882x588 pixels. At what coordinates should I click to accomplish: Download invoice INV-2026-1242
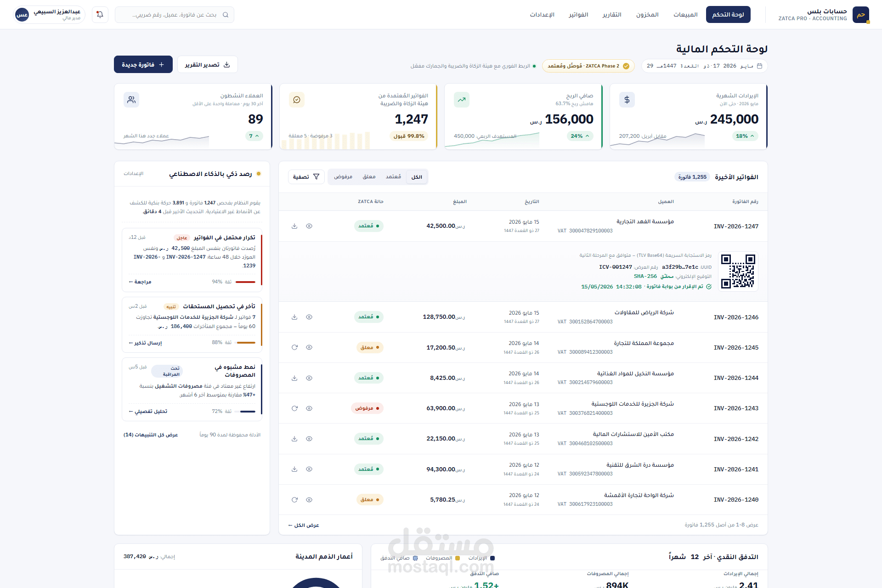[294, 439]
